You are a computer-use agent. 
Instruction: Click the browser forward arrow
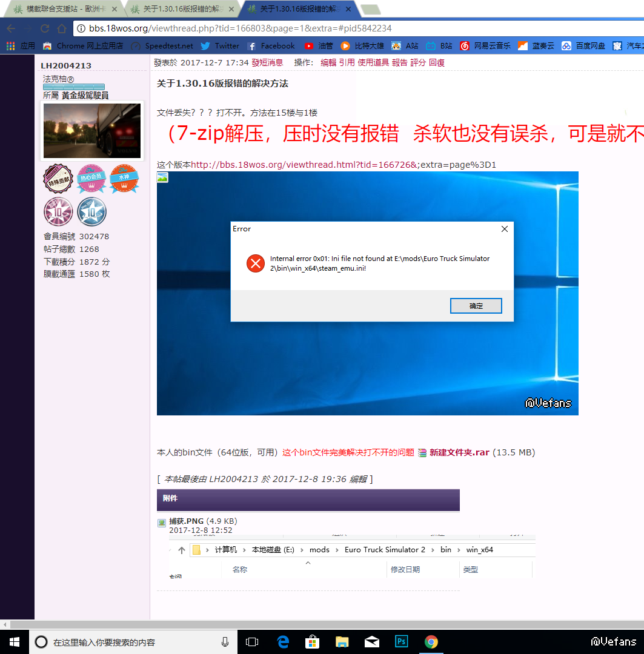pyautogui.click(x=28, y=28)
